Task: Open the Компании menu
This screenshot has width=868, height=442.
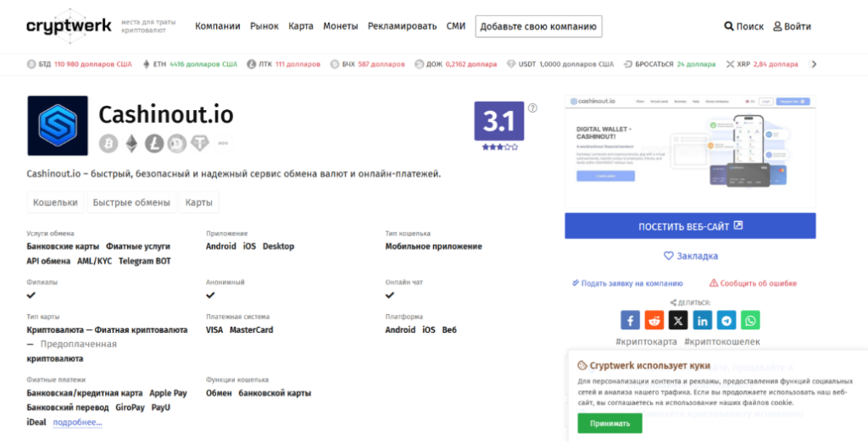Action: [218, 26]
